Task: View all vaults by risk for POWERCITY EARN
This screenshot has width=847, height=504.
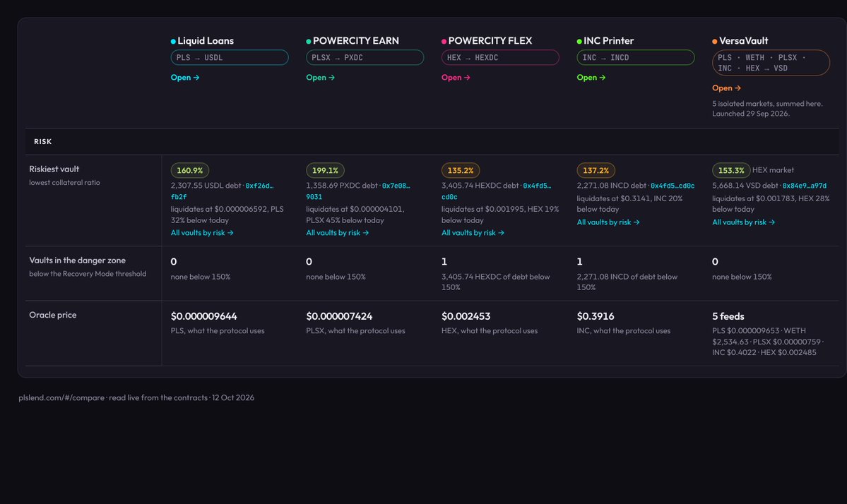Action: (x=338, y=232)
